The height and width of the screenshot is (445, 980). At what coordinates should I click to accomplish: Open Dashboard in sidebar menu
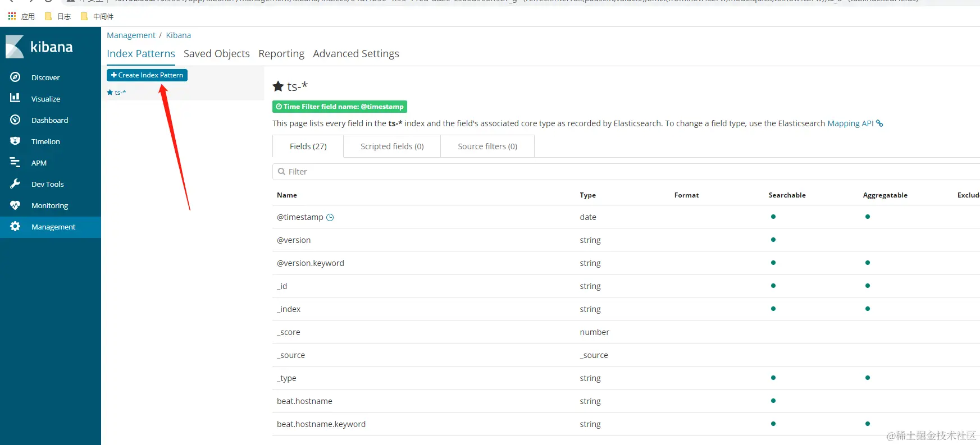click(49, 120)
